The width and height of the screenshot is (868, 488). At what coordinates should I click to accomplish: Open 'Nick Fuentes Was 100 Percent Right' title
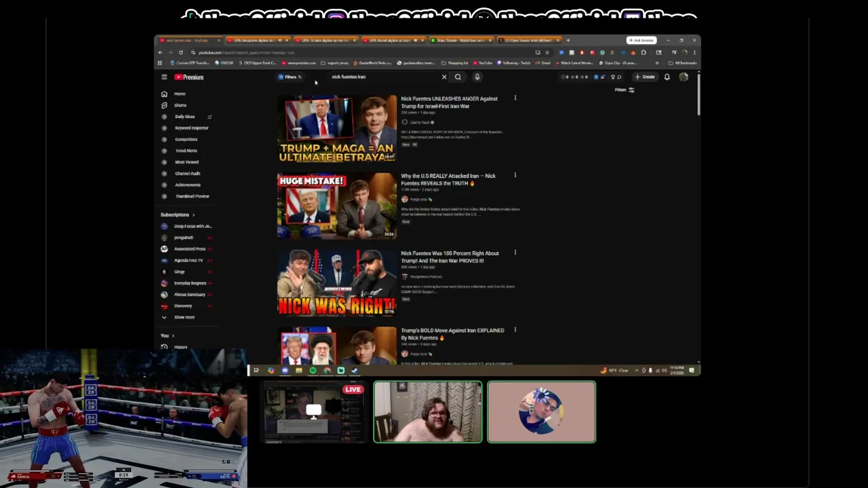pyautogui.click(x=450, y=257)
